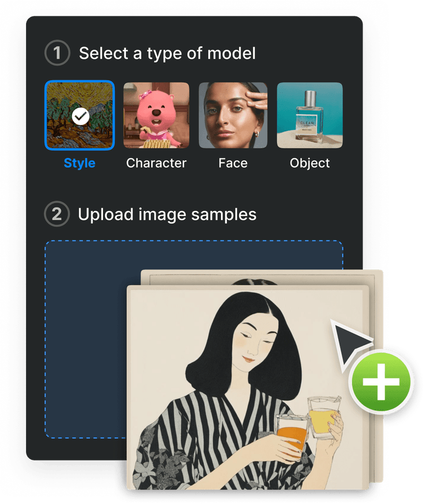
Task: Click the step 2 numbered circle icon
Action: click(x=57, y=215)
